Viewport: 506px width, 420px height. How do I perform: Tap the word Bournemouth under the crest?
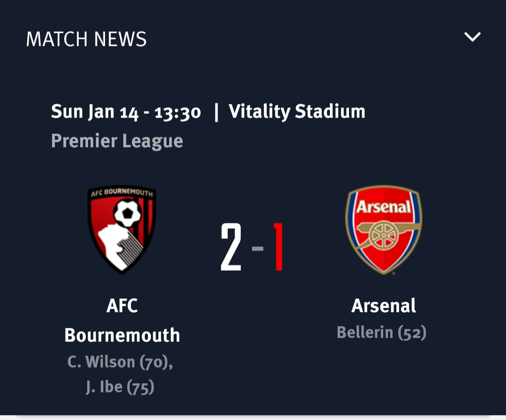pos(122,335)
